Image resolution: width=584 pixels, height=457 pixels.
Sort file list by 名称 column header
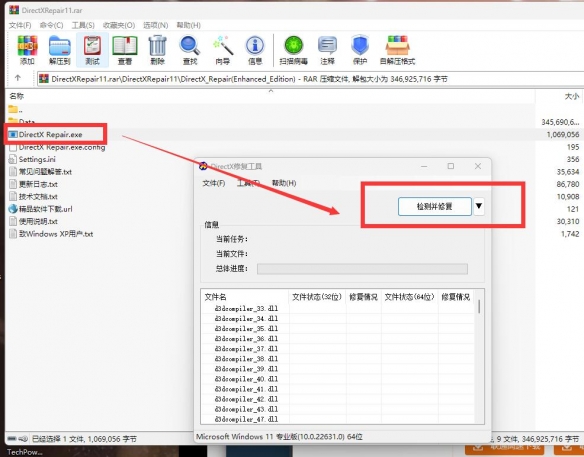[17, 96]
